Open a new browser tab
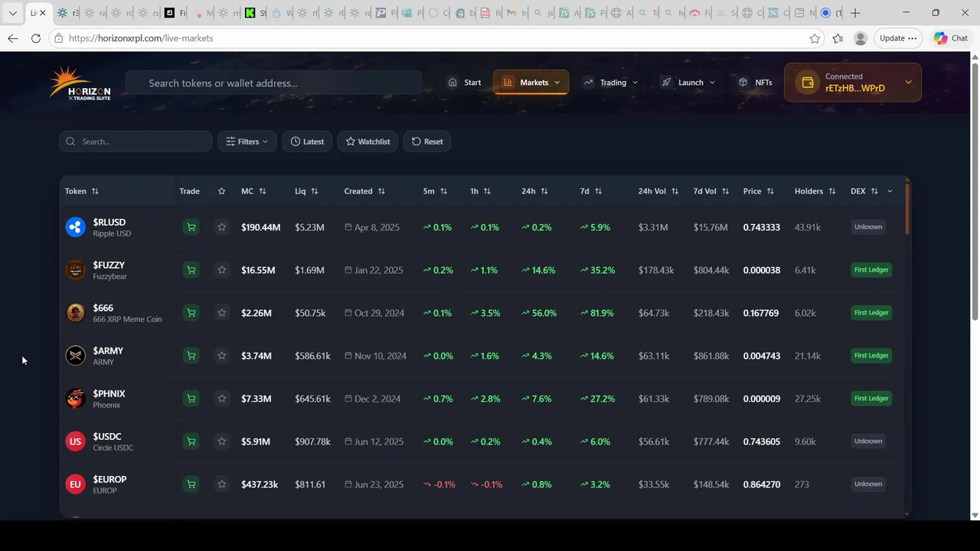The image size is (980, 551). pyautogui.click(x=855, y=13)
